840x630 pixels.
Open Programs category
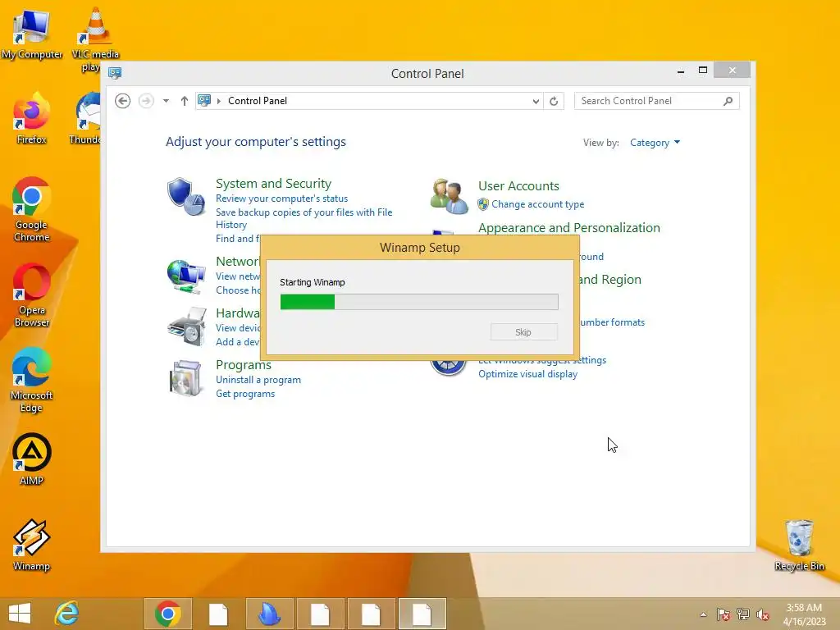coord(243,365)
